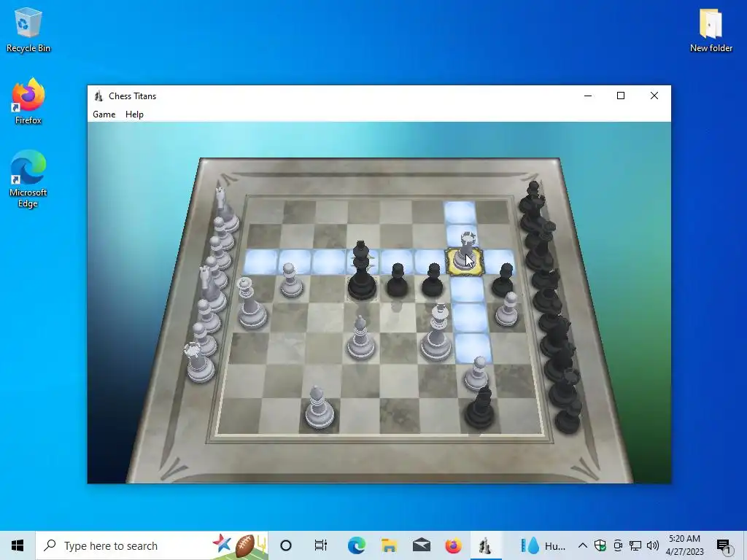This screenshot has width=747, height=560.
Task: Open Mail app from taskbar
Action: pyautogui.click(x=421, y=545)
